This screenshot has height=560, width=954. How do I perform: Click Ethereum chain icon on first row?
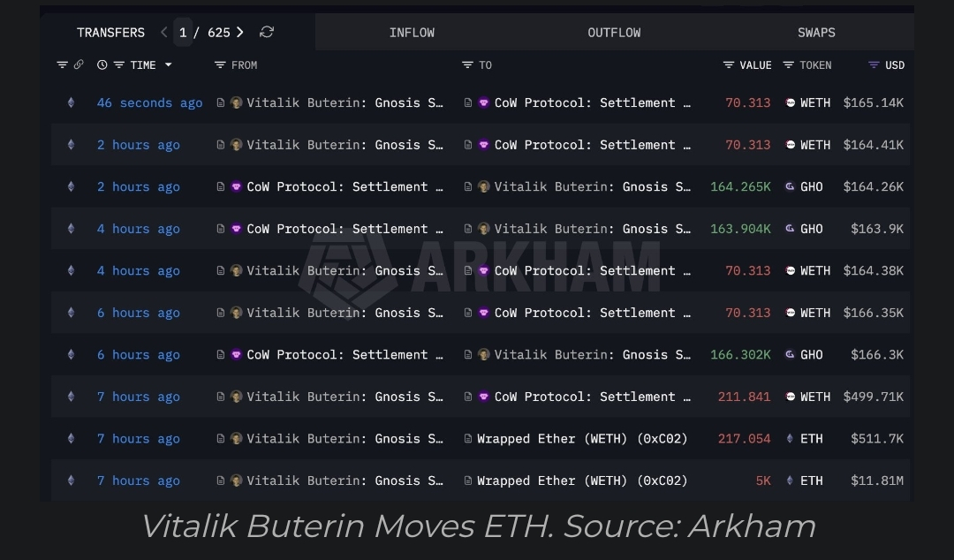[x=72, y=103]
